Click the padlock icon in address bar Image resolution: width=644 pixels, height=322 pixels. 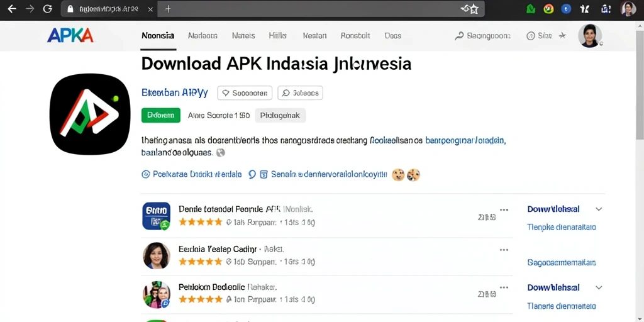(x=70, y=9)
